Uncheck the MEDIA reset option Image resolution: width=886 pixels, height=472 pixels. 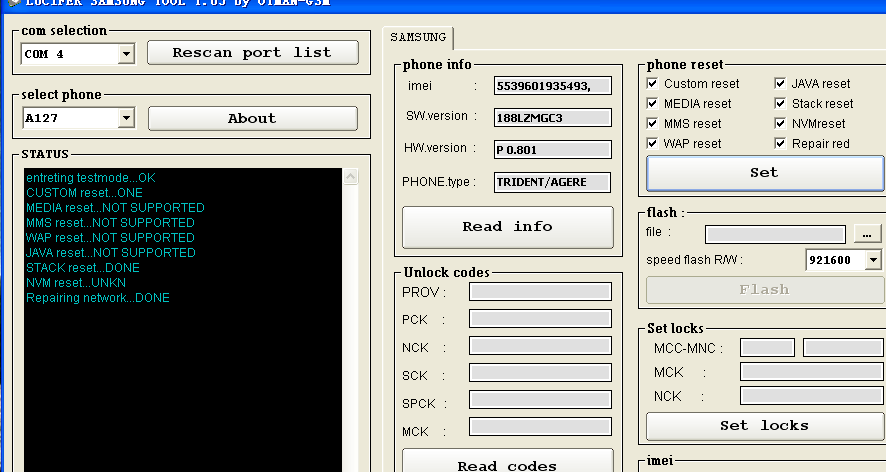pyautogui.click(x=653, y=104)
